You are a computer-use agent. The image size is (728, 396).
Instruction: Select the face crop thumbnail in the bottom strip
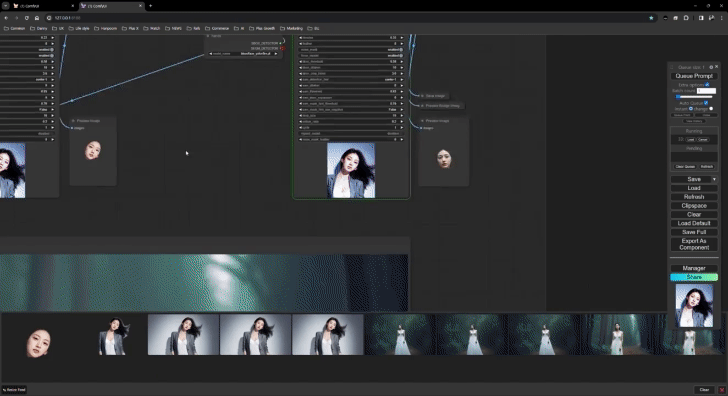[38, 343]
